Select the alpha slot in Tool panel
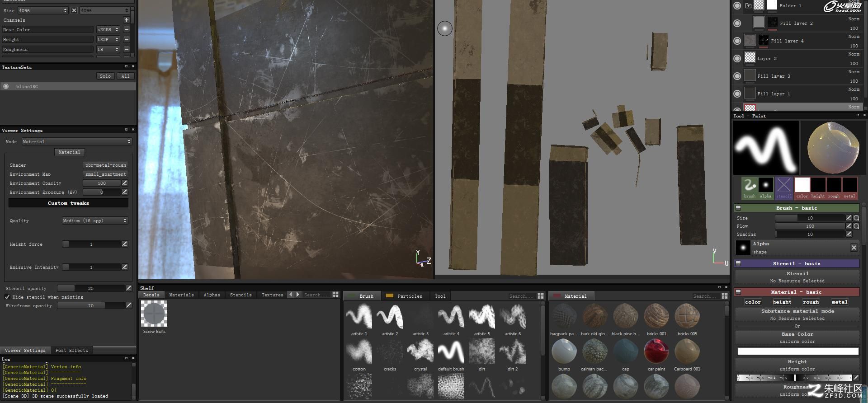Image resolution: width=868 pixels, height=403 pixels. tap(766, 188)
